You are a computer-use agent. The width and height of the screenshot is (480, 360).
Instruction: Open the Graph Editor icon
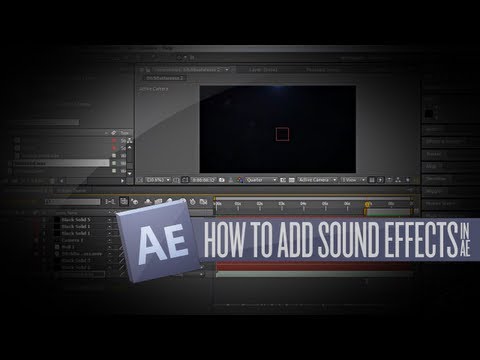[x=203, y=202]
